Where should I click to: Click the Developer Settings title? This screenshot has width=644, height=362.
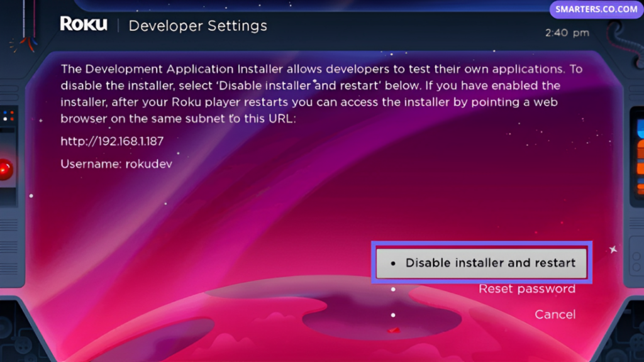(198, 26)
